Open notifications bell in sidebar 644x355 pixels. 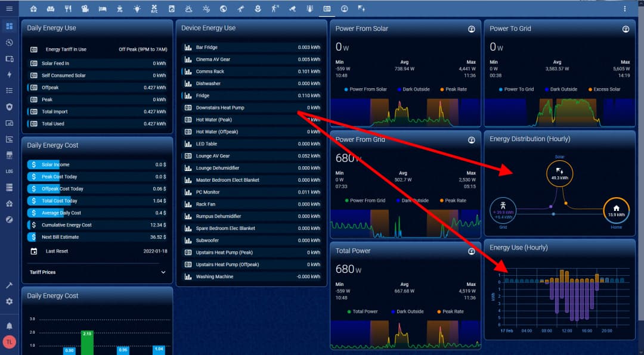point(9,326)
